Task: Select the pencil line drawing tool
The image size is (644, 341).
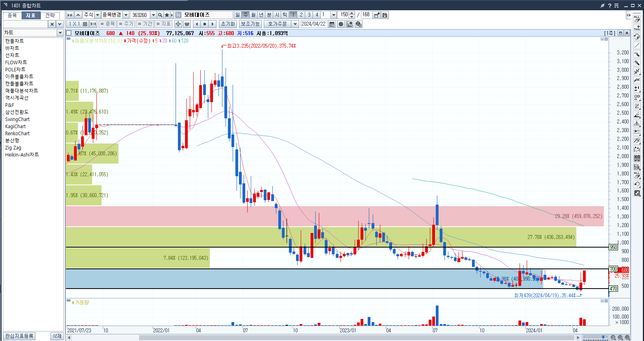Action: click(637, 54)
